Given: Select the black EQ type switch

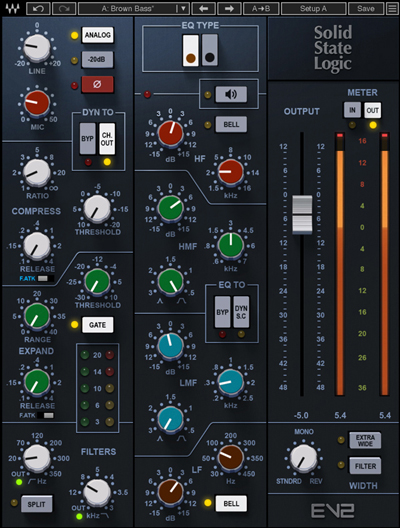Looking at the screenshot, I should point(210,50).
